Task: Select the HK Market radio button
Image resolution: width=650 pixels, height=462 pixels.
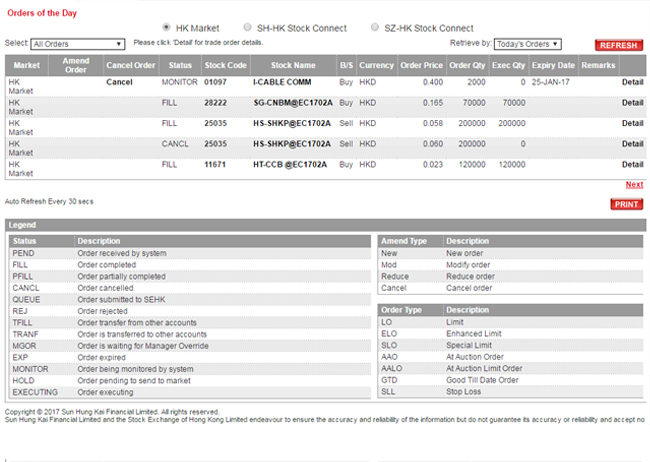Action: [x=166, y=27]
